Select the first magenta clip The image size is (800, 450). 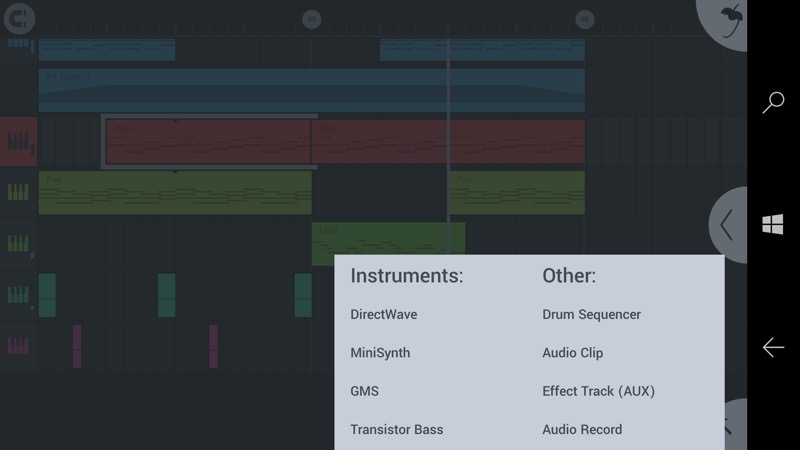click(x=77, y=346)
